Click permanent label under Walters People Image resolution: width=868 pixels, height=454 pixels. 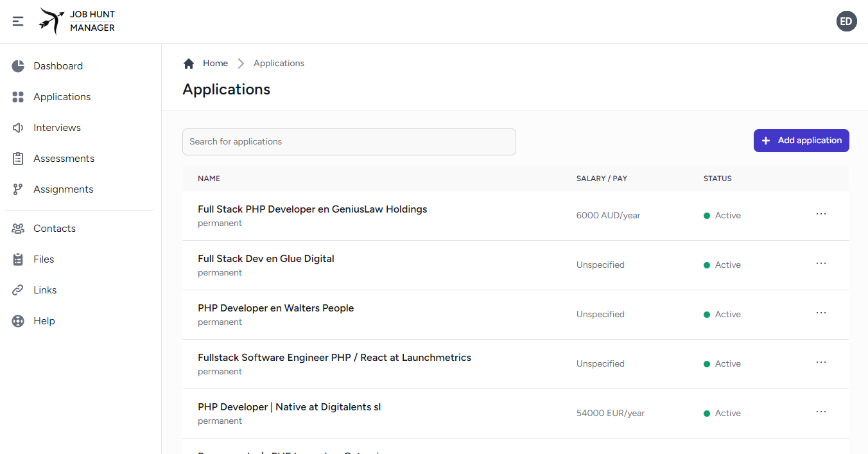pos(220,322)
